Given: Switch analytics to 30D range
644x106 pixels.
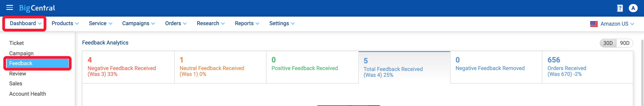Looking at the screenshot, I should tap(608, 43).
